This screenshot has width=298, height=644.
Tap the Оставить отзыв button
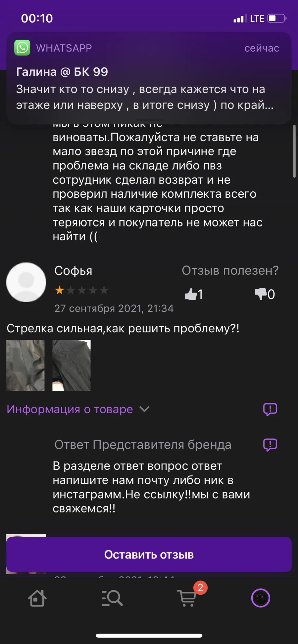(149, 554)
